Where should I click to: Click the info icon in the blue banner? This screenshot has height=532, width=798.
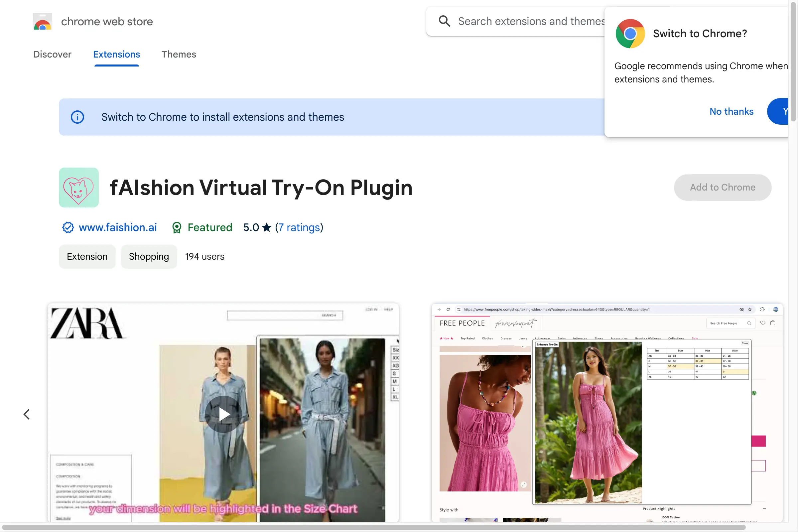click(77, 117)
